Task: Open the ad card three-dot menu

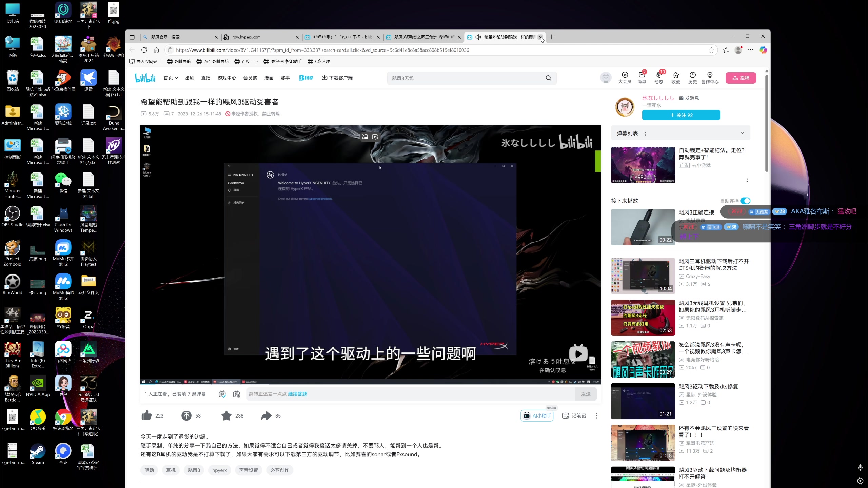Action: [x=747, y=180]
